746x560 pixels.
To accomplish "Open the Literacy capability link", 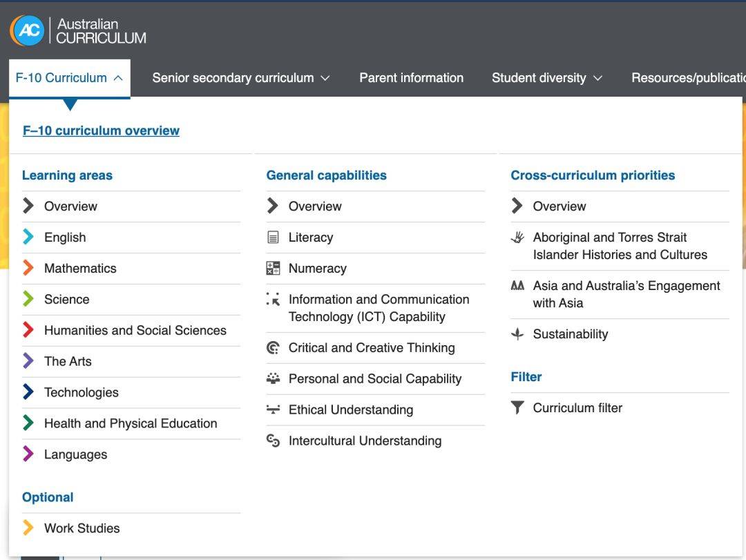I will coord(311,237).
